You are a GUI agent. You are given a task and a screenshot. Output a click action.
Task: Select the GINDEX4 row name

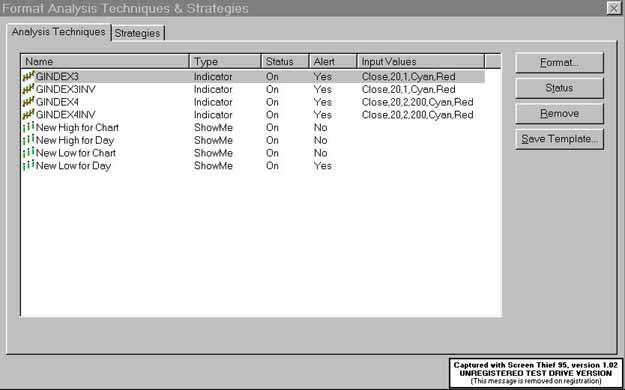pyautogui.click(x=57, y=102)
